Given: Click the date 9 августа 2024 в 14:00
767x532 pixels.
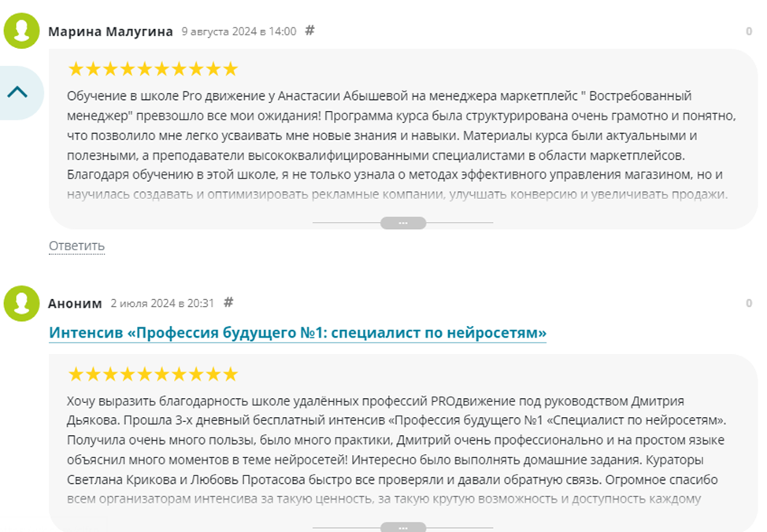Looking at the screenshot, I should (239, 31).
